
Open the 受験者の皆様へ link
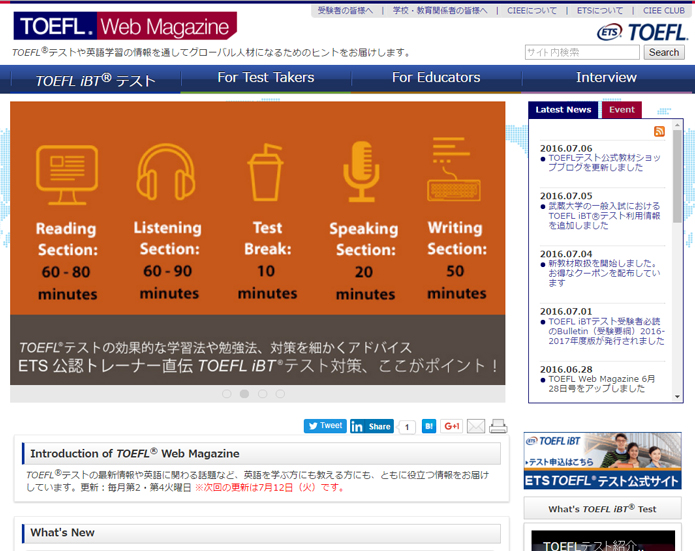click(x=345, y=11)
